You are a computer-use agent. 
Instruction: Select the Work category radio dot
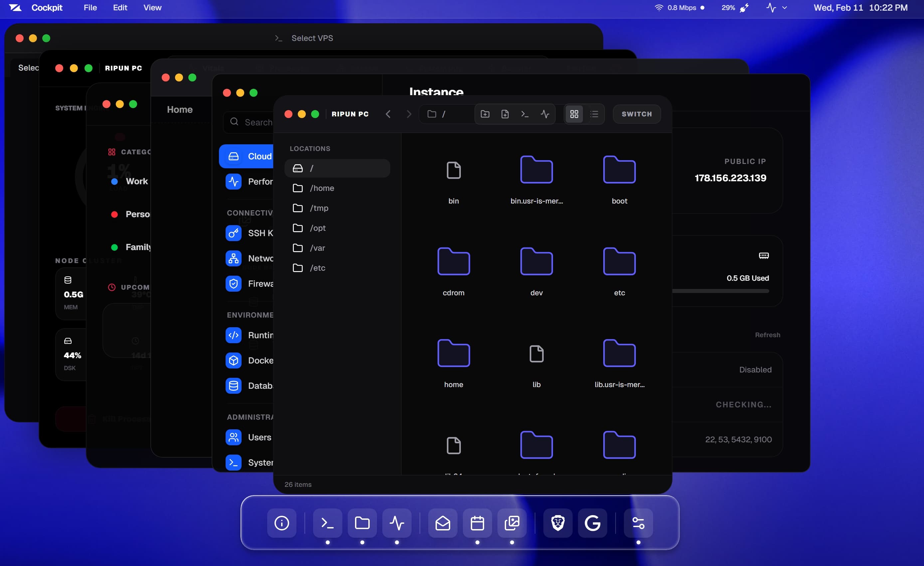(x=115, y=182)
